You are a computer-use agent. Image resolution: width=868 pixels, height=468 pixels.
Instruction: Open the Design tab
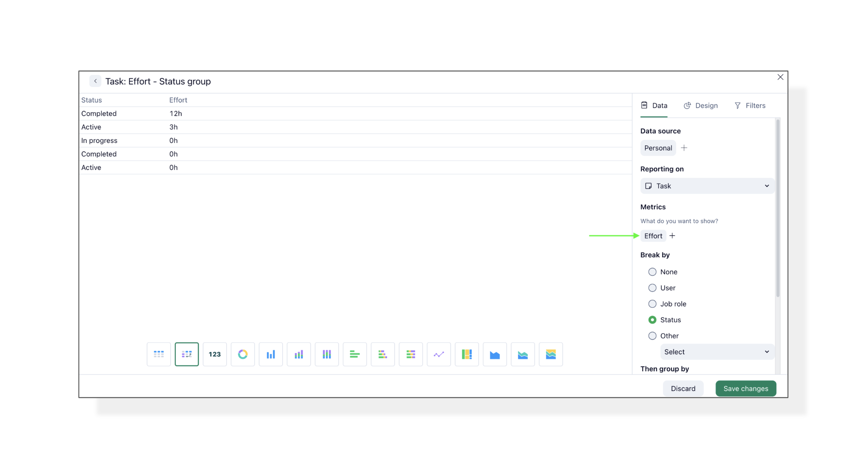pyautogui.click(x=701, y=106)
